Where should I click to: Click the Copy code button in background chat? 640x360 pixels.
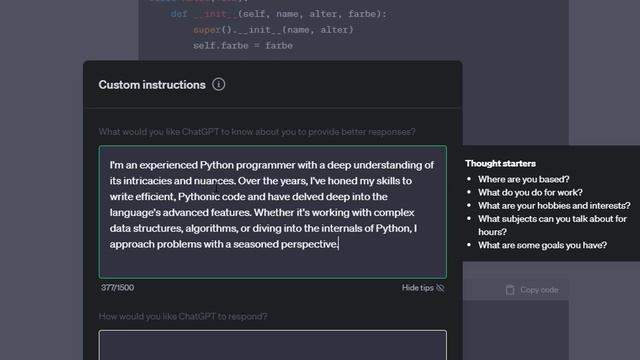coord(532,290)
